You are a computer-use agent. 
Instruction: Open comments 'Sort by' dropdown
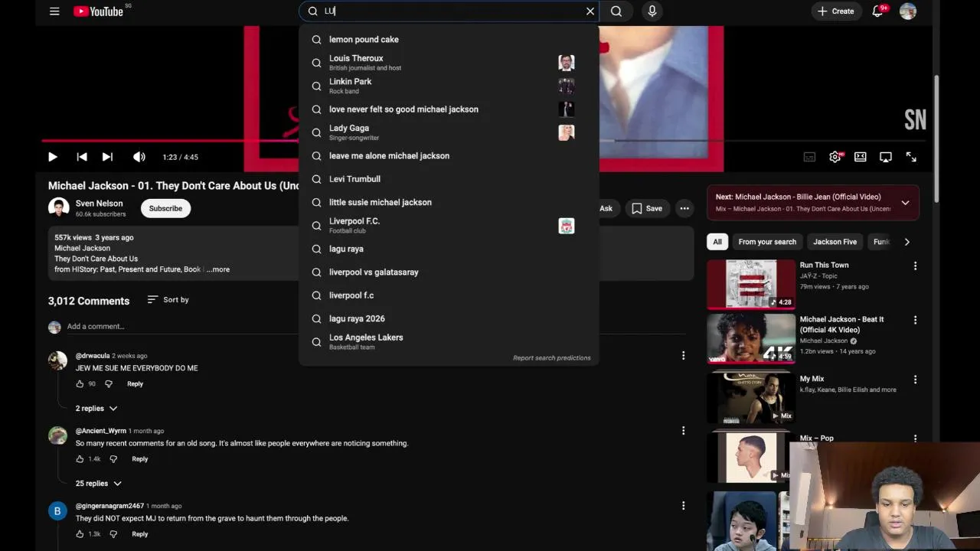[168, 300]
